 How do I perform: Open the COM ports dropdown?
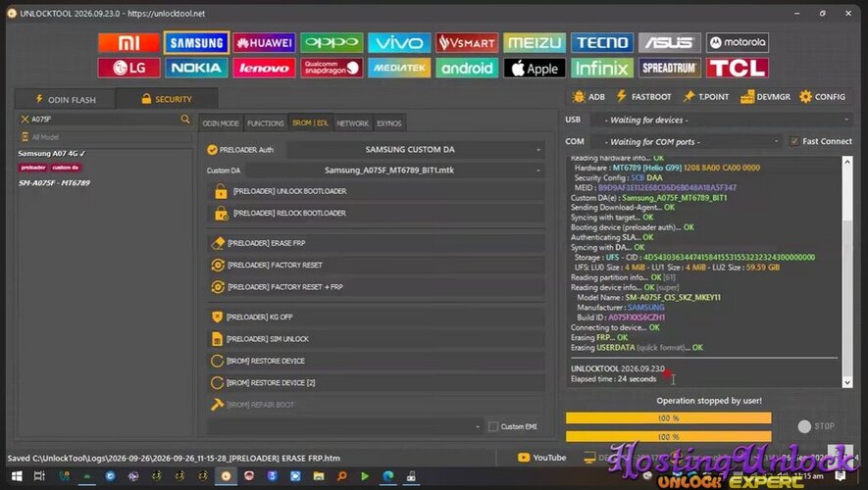(686, 141)
